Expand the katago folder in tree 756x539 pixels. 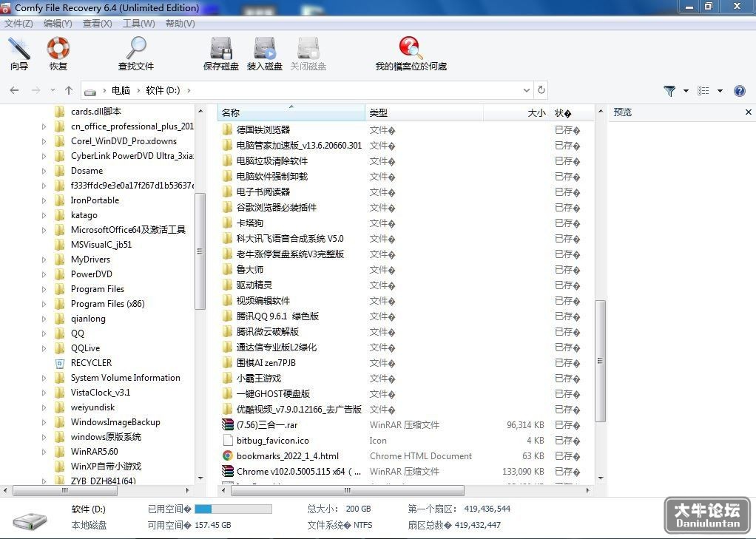tap(44, 215)
